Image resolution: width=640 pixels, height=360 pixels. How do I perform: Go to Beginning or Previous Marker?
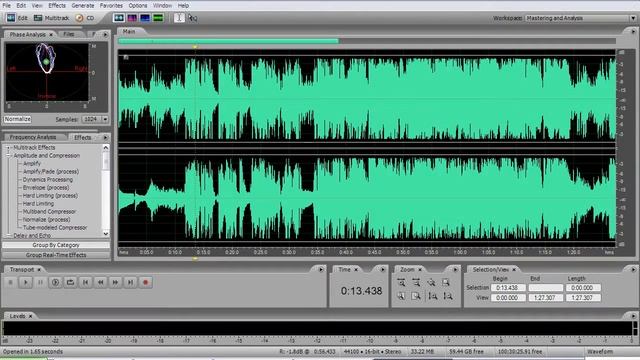pyautogui.click(x=85, y=282)
